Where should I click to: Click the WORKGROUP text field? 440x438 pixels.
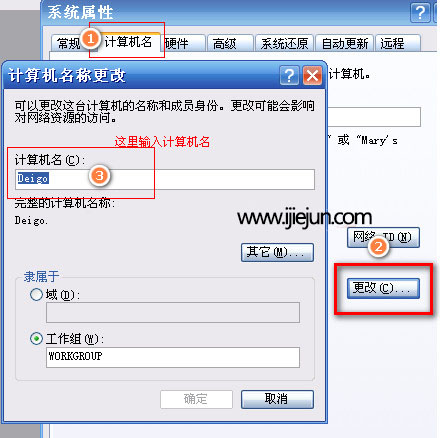173,357
